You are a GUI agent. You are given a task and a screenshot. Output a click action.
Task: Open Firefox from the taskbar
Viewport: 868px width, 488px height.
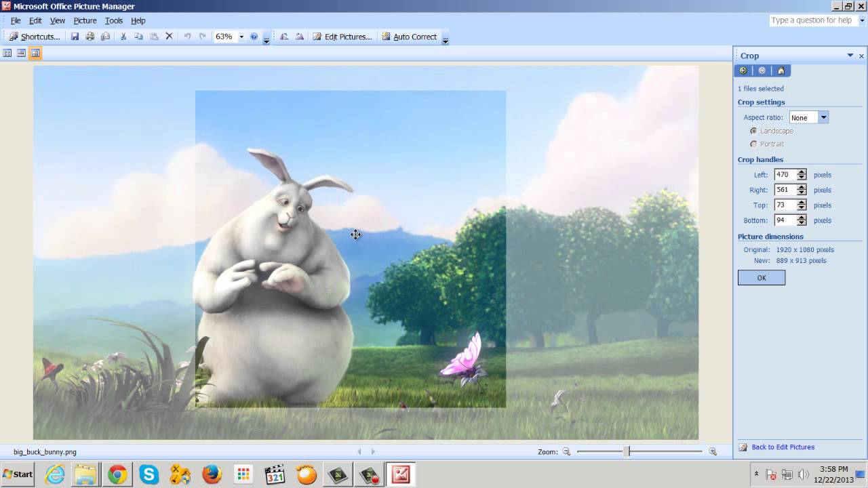[x=212, y=474]
